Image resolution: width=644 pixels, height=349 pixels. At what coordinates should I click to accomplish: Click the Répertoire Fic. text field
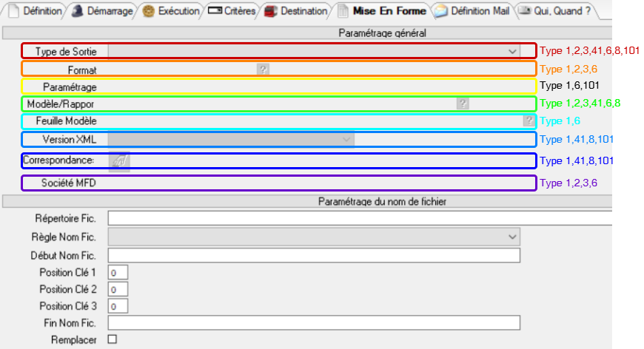pos(360,218)
